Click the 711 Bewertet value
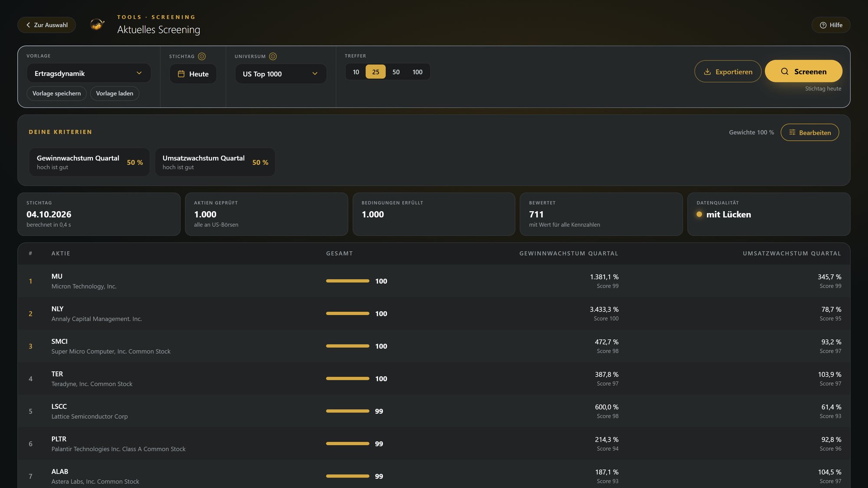Image resolution: width=868 pixels, height=488 pixels. click(536, 214)
